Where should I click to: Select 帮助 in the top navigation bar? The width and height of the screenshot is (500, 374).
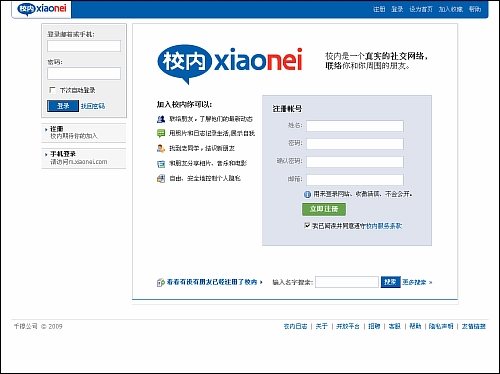[x=475, y=9]
